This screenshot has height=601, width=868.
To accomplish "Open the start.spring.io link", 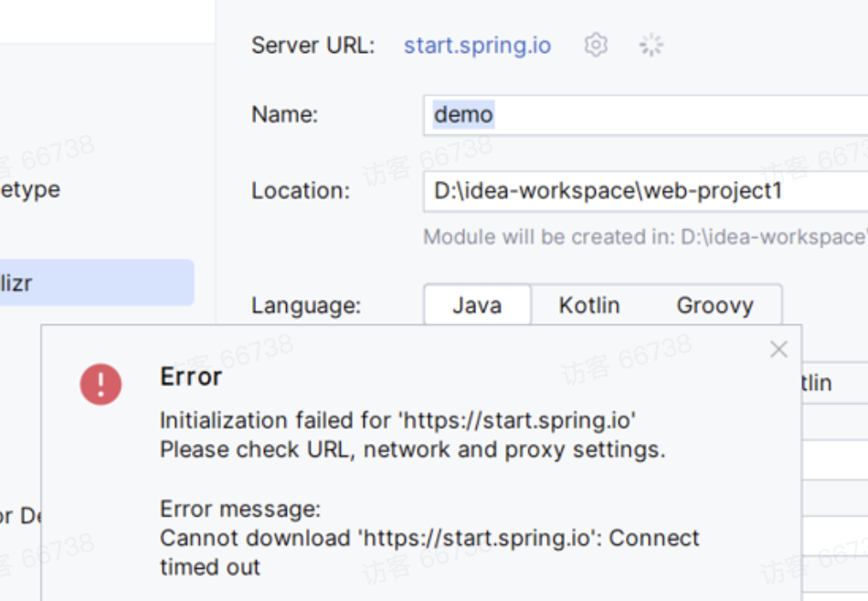I will (x=477, y=46).
